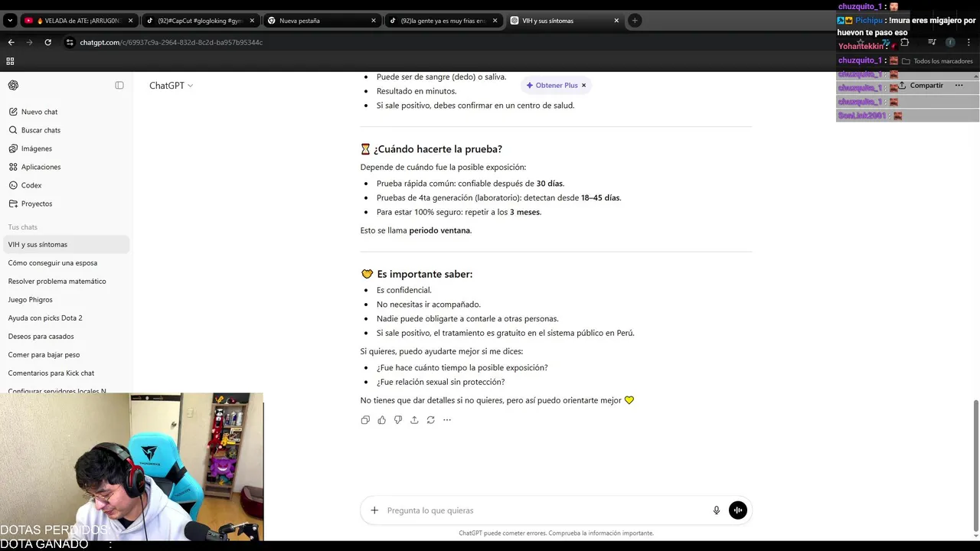Open more actions ellipsis under the response
Screen dimensions: 980x551
[x=447, y=420]
